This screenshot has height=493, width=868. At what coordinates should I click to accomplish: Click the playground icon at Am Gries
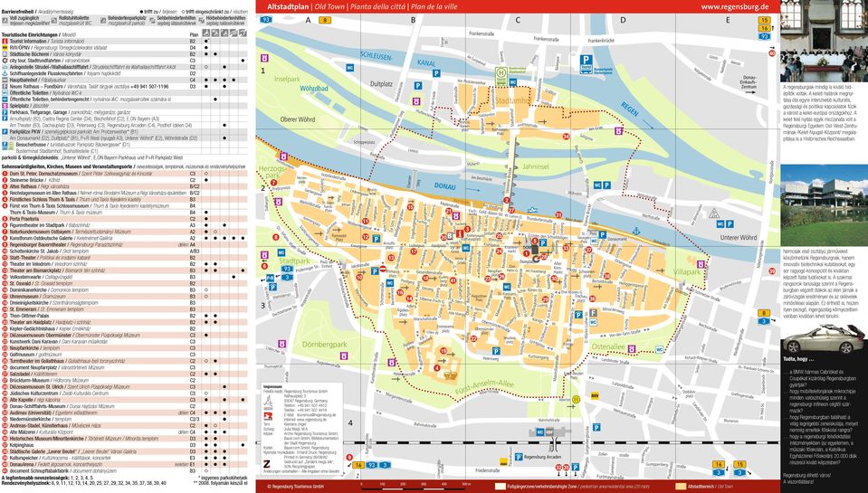pyautogui.click(x=619, y=131)
